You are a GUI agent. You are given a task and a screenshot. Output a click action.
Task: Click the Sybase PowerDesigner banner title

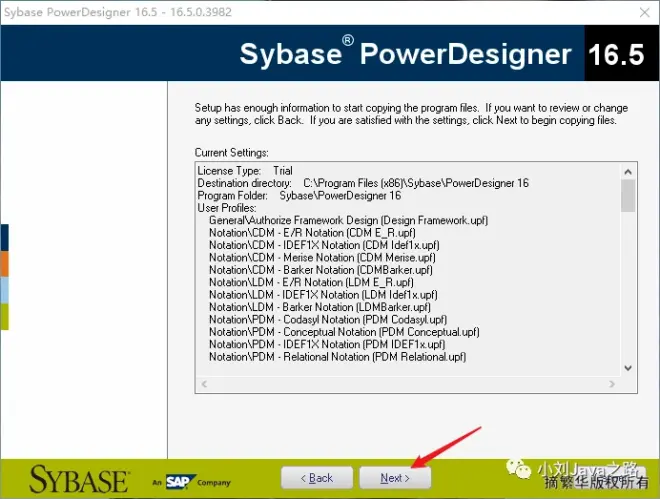pos(405,54)
